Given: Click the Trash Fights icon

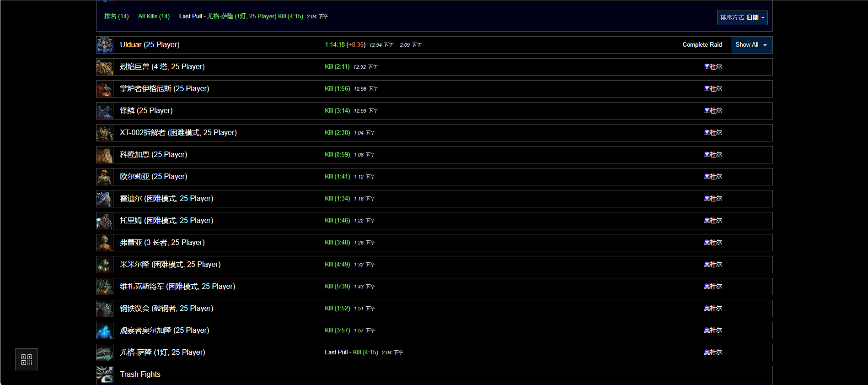Looking at the screenshot, I should [105, 374].
